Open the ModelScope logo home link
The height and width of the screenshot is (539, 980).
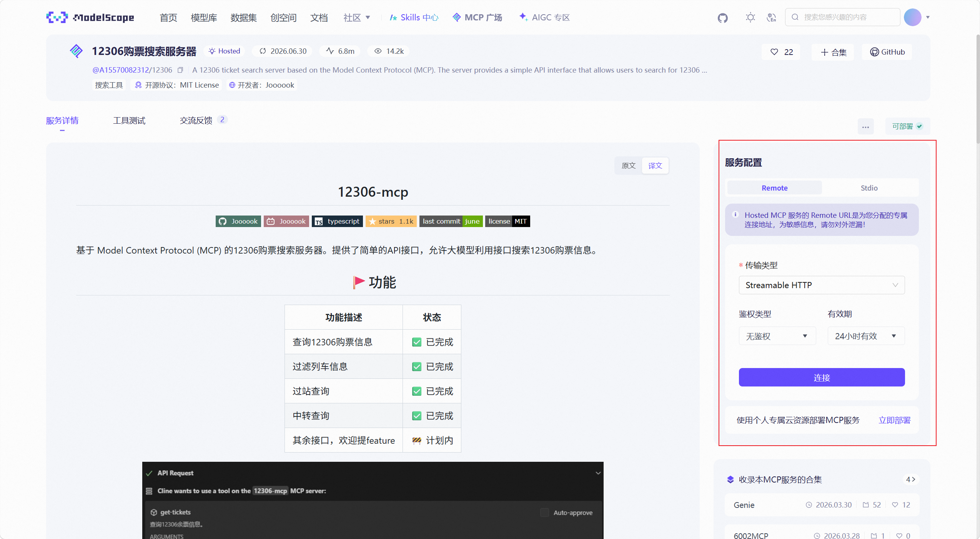[x=90, y=17]
